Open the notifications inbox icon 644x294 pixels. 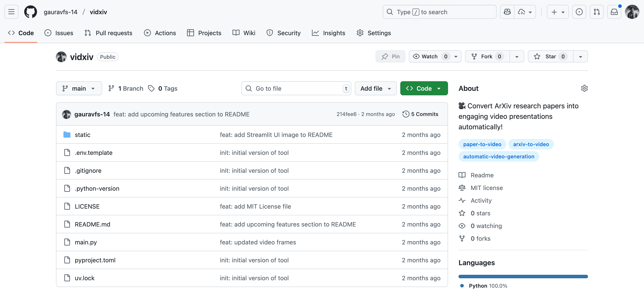[614, 12]
